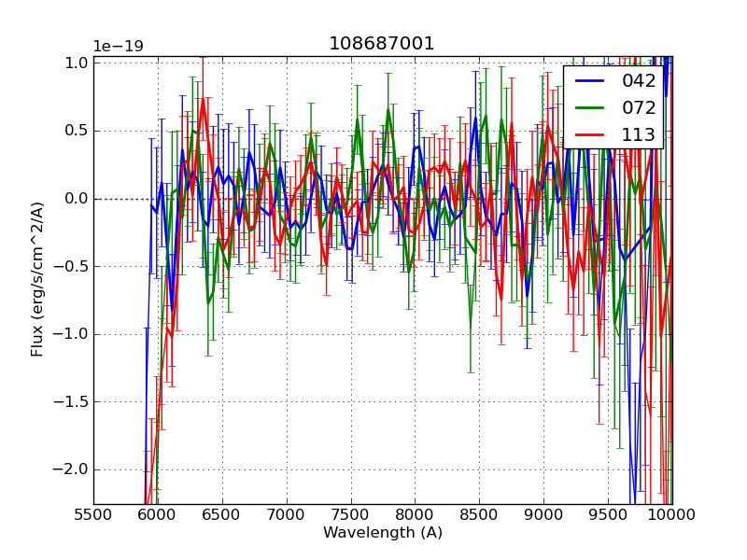Click the red line swatch in legend

click(590, 134)
